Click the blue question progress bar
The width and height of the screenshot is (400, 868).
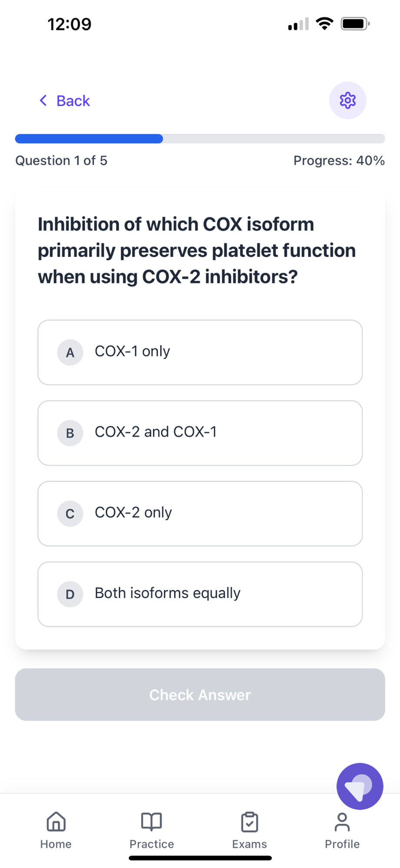pos(89,139)
